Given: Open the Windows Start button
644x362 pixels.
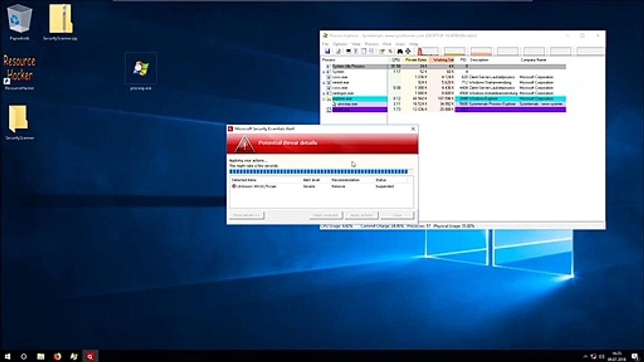Looking at the screenshot, I should (8, 356).
